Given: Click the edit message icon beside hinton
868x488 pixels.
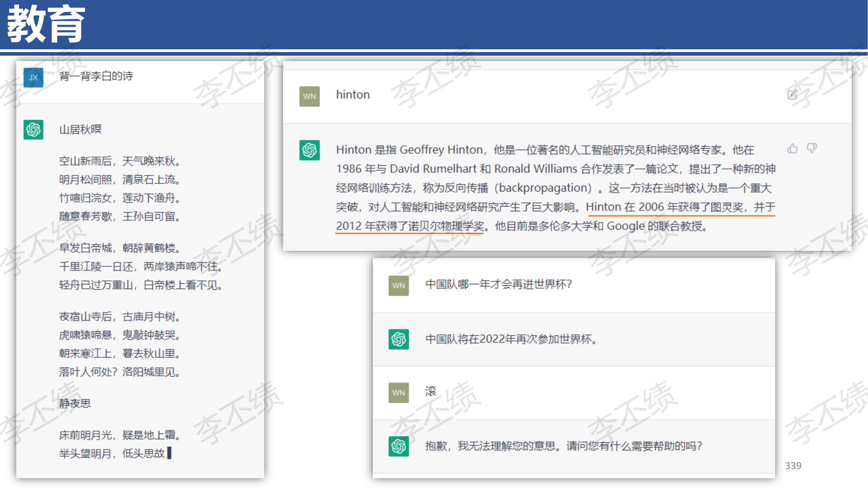Looking at the screenshot, I should click(x=792, y=95).
